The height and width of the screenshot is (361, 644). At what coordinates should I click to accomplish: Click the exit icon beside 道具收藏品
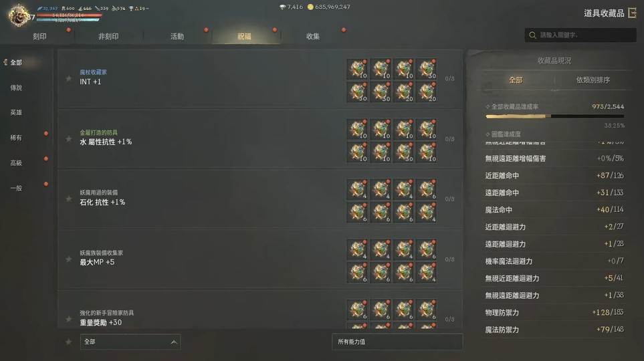point(633,13)
